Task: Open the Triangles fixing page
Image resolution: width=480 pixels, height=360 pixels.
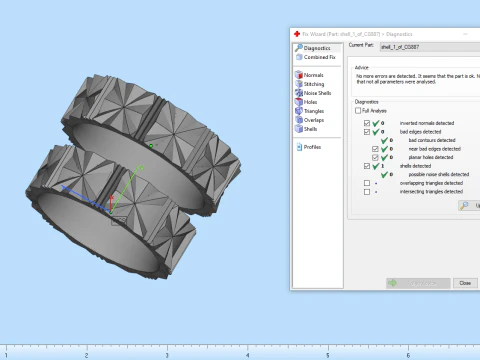Action: [309, 111]
